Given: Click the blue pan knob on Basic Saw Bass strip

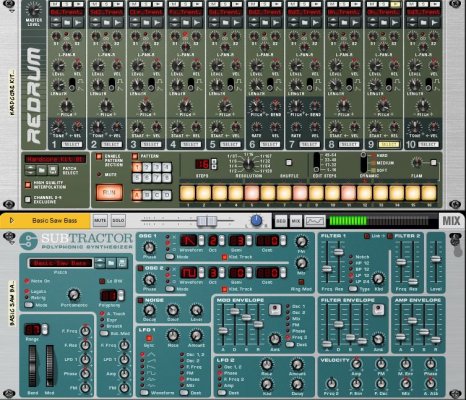Looking at the screenshot, I should (x=256, y=220).
